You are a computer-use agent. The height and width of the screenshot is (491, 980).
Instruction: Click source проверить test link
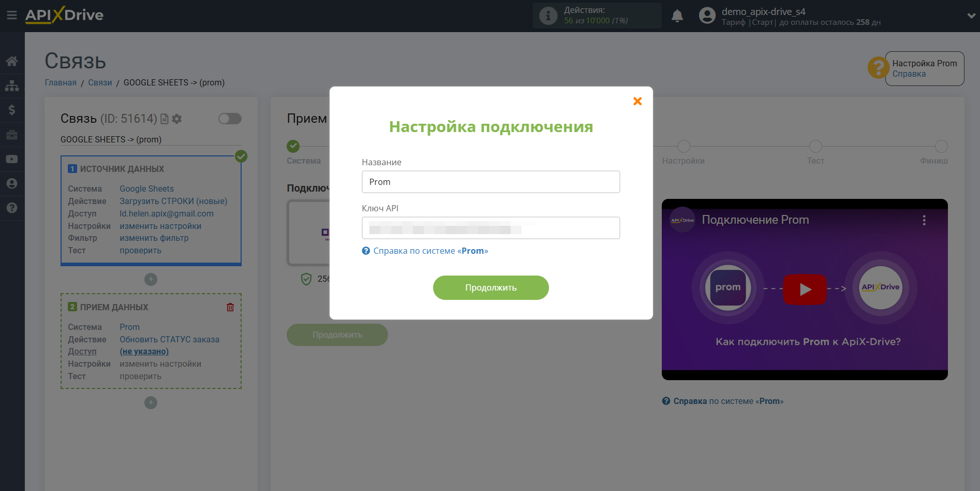click(x=140, y=251)
